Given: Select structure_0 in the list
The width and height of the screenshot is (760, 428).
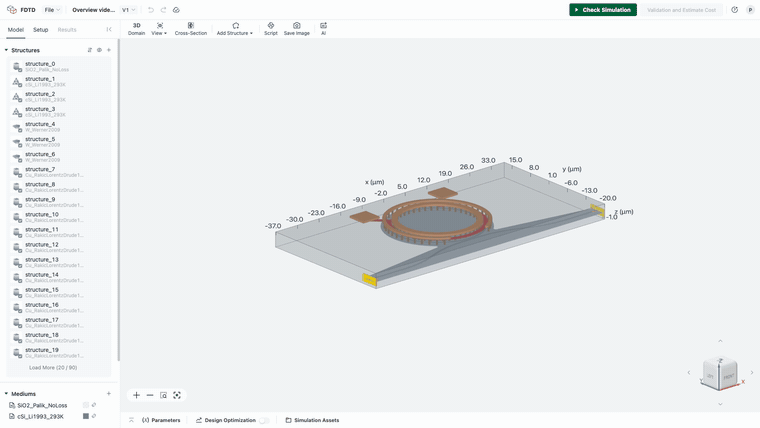Looking at the screenshot, I should 59,66.
